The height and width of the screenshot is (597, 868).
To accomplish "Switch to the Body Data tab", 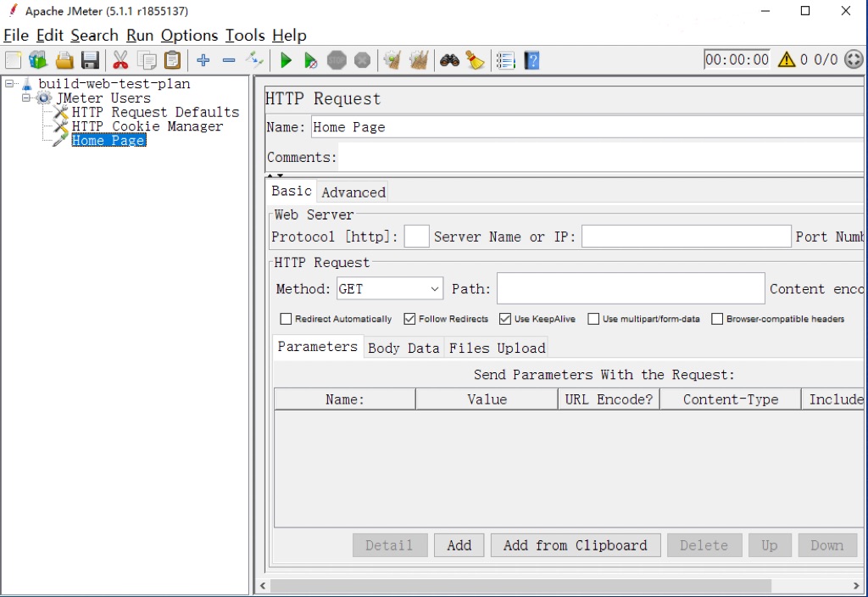I will pyautogui.click(x=403, y=348).
